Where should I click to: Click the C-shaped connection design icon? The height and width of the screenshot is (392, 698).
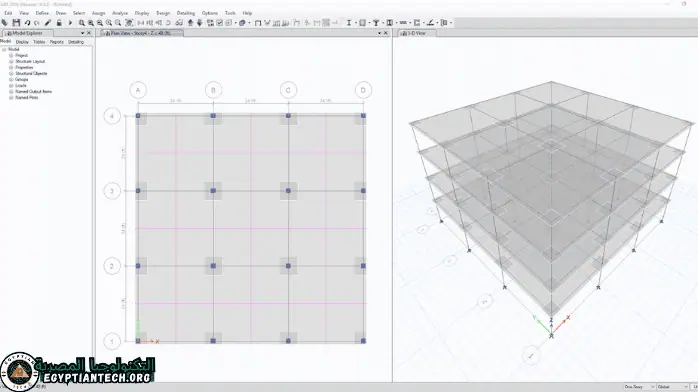417,23
